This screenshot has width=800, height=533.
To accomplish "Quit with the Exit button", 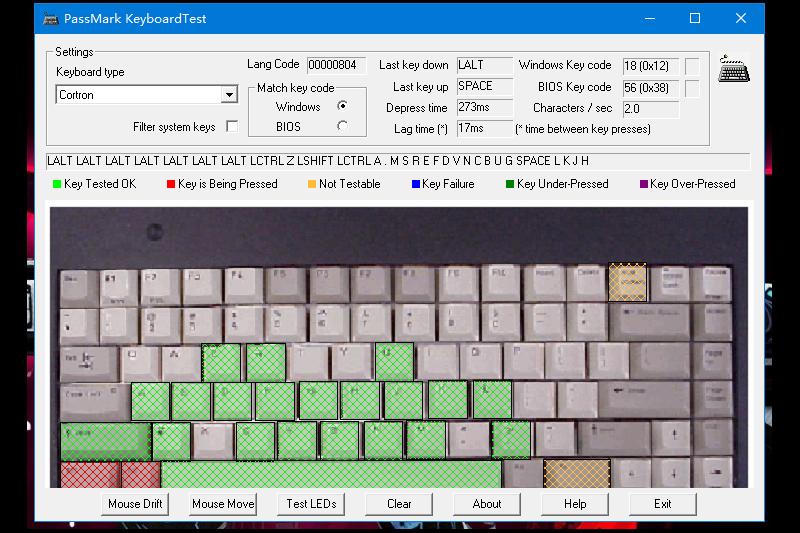I will point(663,504).
